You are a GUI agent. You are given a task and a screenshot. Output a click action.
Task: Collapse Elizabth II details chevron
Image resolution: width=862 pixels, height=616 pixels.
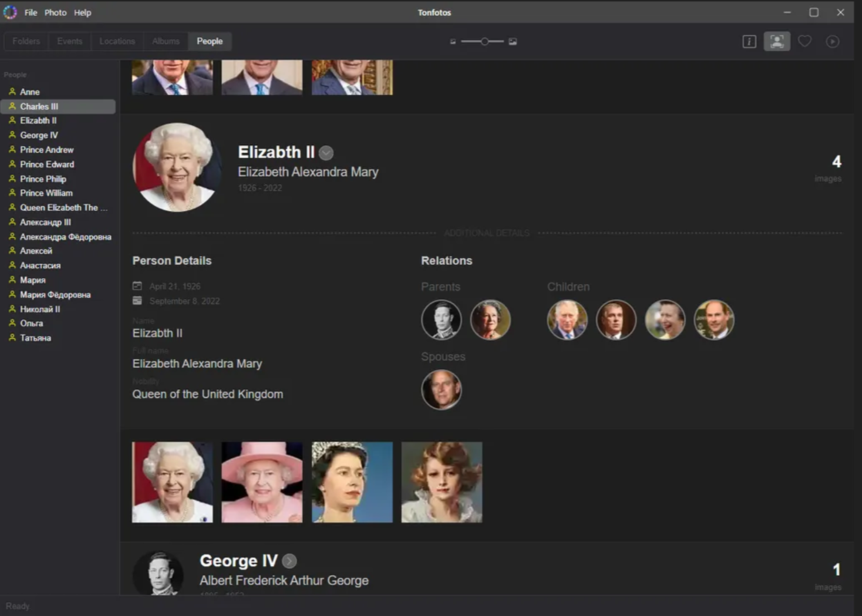click(326, 153)
